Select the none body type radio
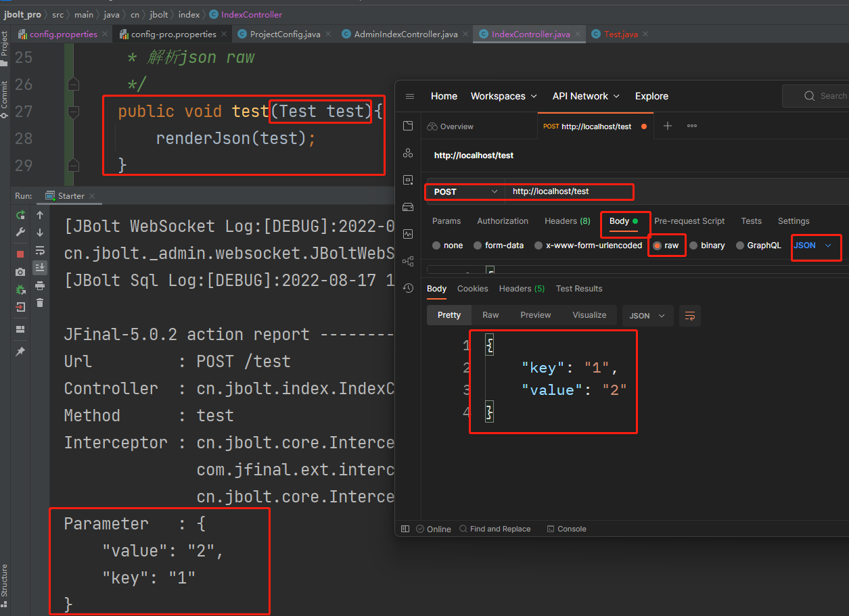 [x=436, y=245]
